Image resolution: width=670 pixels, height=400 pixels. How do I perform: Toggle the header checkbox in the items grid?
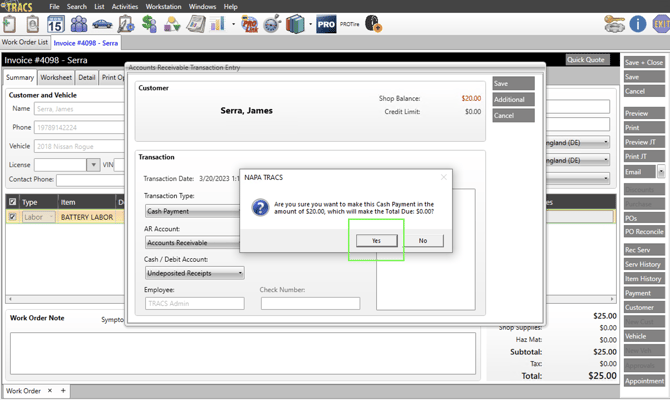click(x=12, y=202)
